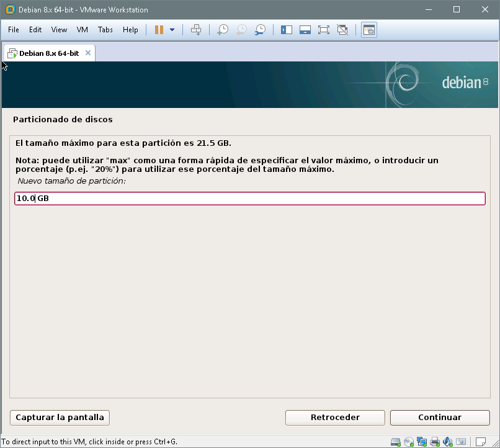
Task: Click the partition size input field
Action: tap(249, 199)
